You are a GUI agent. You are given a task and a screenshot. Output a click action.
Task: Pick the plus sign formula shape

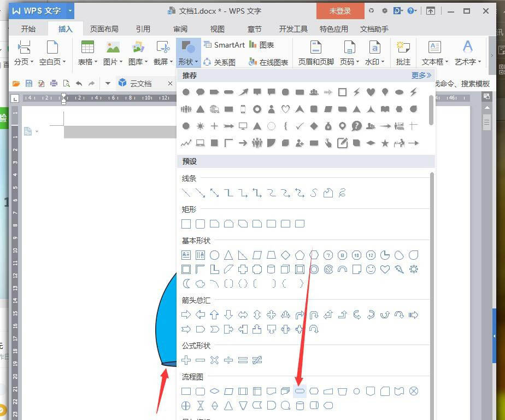coord(186,360)
